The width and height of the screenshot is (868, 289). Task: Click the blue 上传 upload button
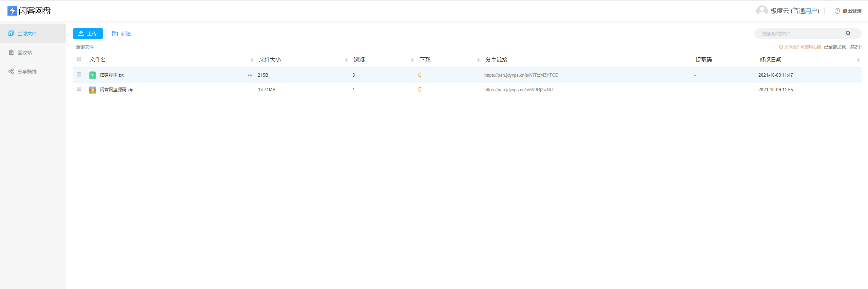click(x=88, y=34)
